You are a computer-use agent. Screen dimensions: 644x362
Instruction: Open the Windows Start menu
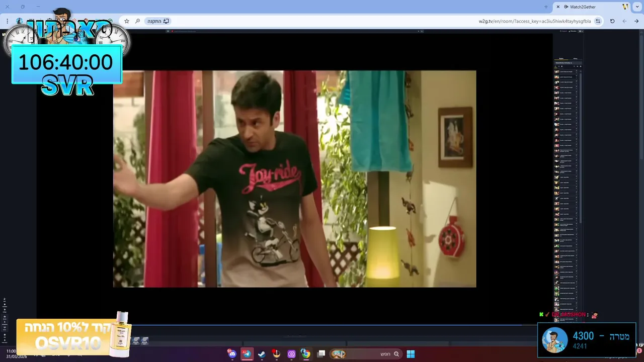coord(411,354)
